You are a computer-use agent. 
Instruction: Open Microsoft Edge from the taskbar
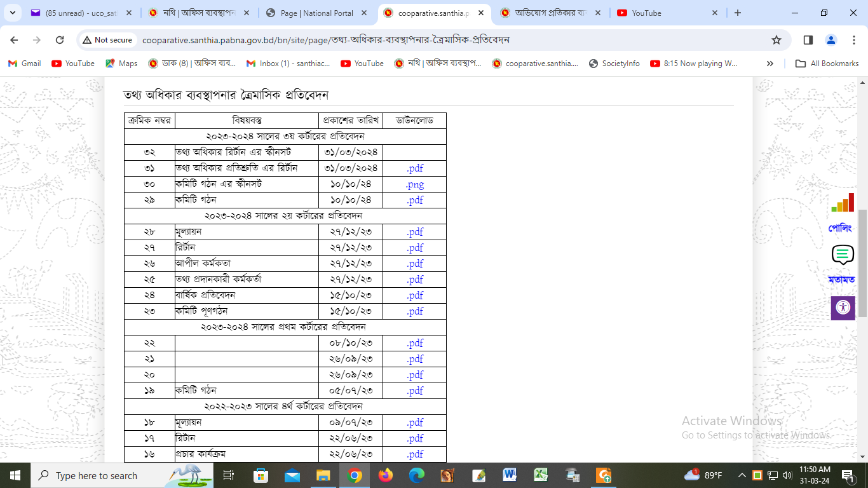(x=416, y=475)
